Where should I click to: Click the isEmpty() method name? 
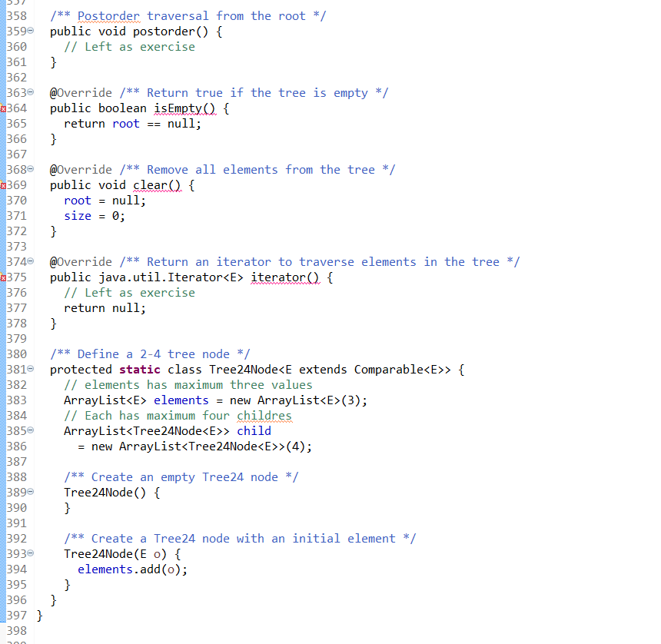point(183,108)
